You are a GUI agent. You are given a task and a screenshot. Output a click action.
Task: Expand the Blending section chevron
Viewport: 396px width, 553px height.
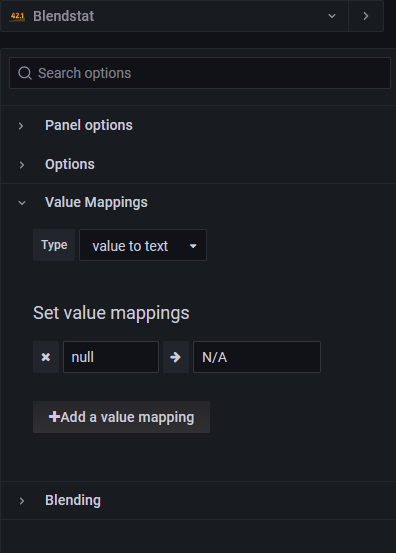[22, 501]
